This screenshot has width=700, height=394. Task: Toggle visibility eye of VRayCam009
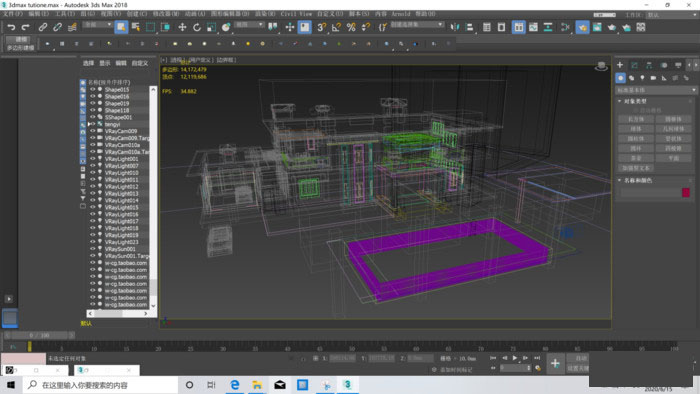pyautogui.click(x=93, y=131)
